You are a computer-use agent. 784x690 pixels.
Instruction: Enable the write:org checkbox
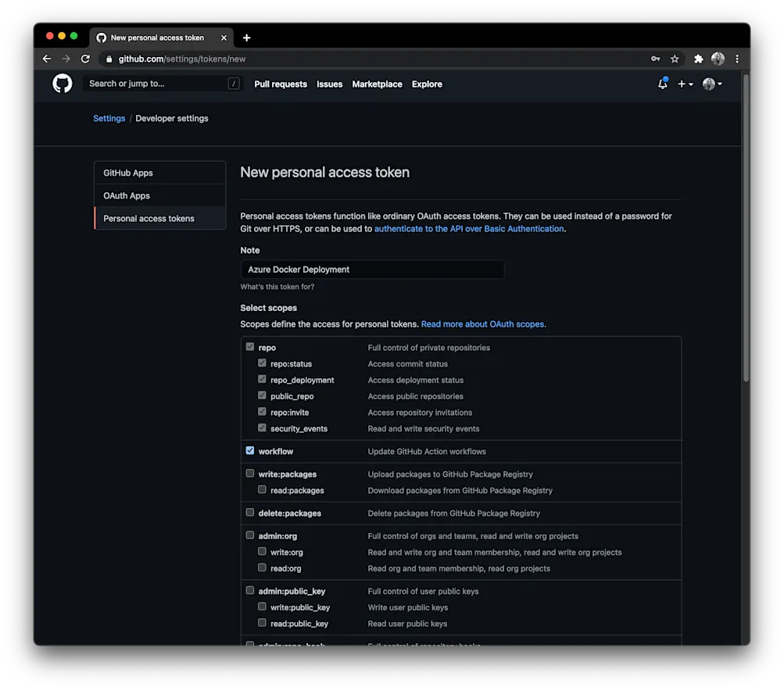click(x=262, y=551)
